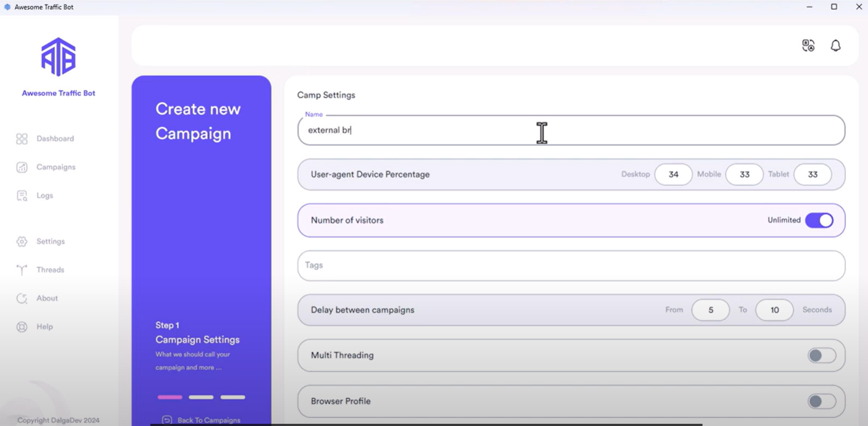The width and height of the screenshot is (868, 426).
Task: Disable the Unlimited visitors toggle
Action: coord(819,220)
